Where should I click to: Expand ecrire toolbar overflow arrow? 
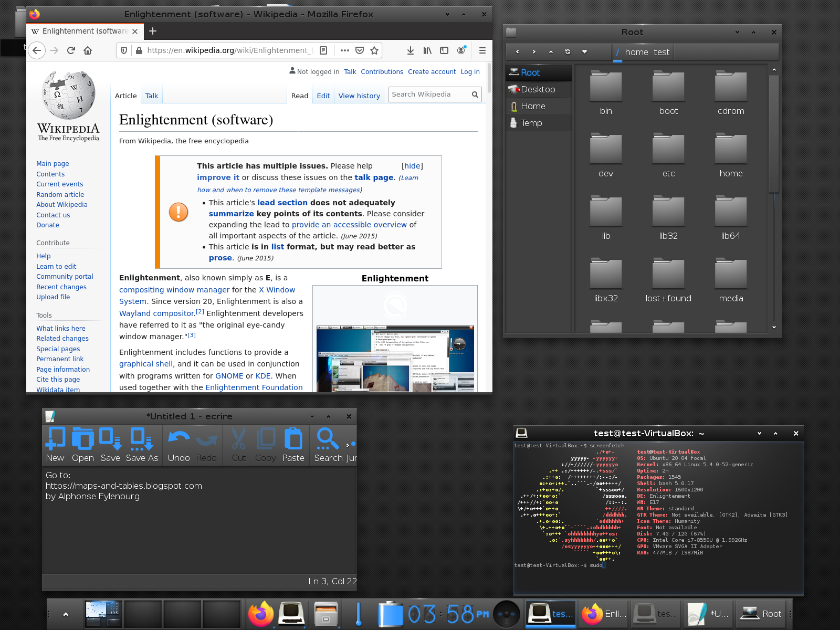(348, 445)
